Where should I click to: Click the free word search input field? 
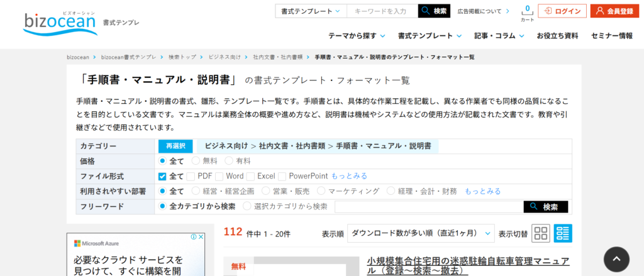pyautogui.click(x=429, y=206)
